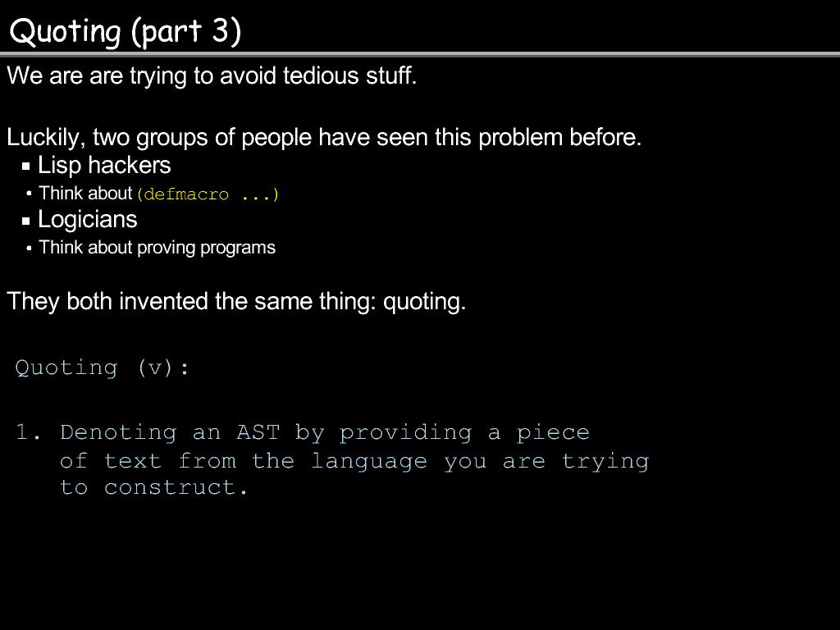Click the square bullet beside Logicians

point(26,221)
